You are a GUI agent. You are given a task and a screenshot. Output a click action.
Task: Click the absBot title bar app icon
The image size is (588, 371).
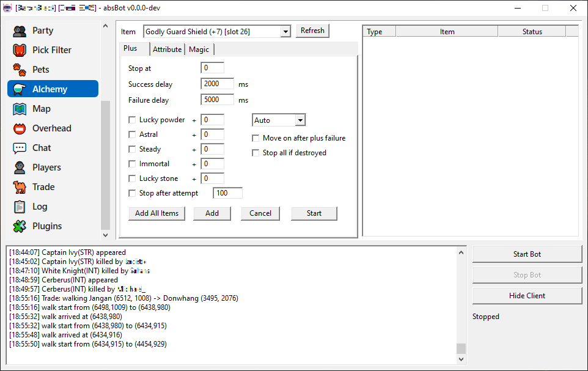pos(7,8)
